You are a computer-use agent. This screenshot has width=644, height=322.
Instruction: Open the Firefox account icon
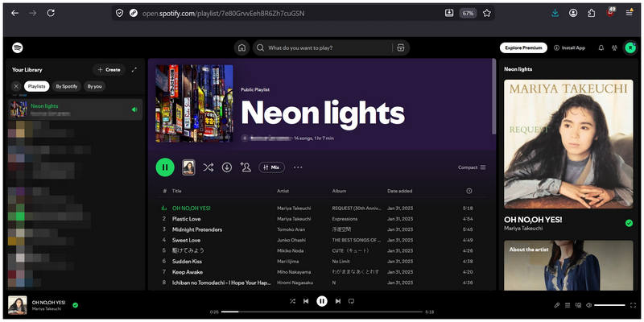(573, 13)
